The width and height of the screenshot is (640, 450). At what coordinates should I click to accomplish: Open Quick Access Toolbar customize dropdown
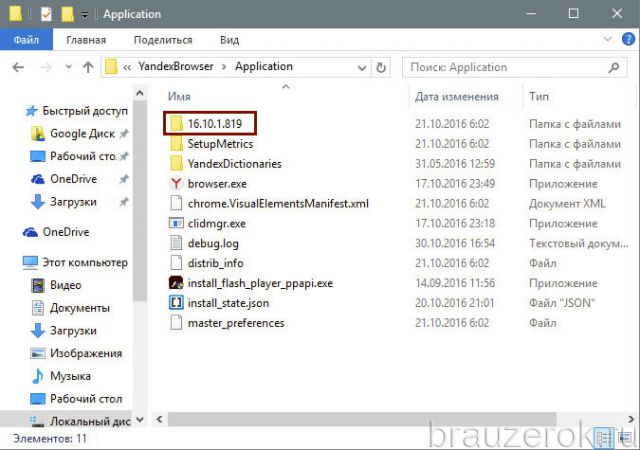[86, 14]
